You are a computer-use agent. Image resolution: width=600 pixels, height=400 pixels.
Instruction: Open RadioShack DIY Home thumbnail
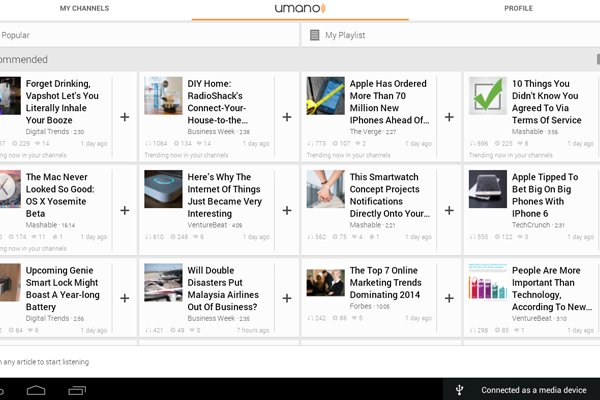click(163, 96)
